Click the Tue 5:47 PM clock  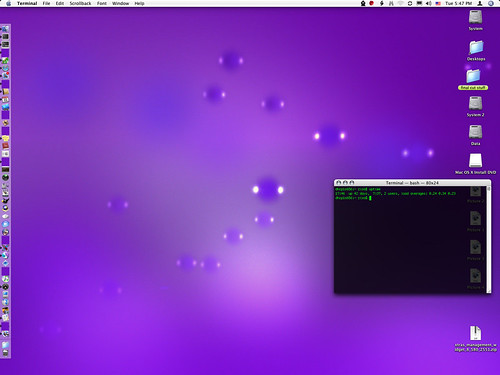coord(459,3)
